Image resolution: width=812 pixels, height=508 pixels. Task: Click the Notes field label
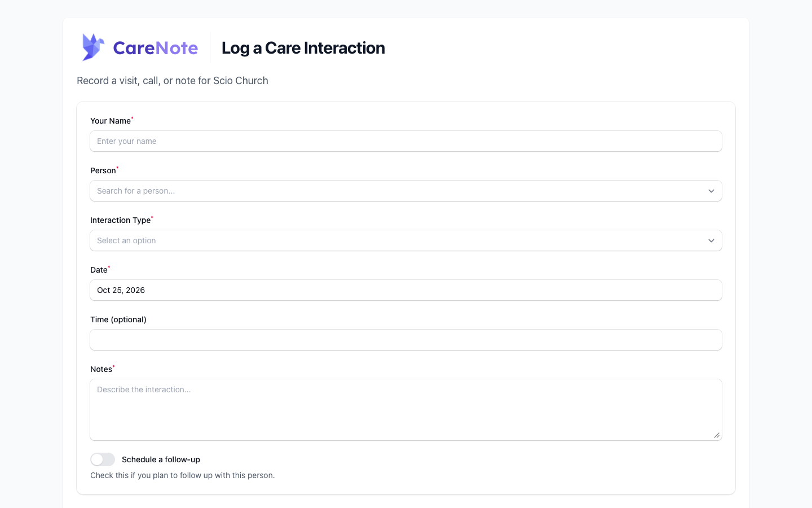(x=101, y=369)
